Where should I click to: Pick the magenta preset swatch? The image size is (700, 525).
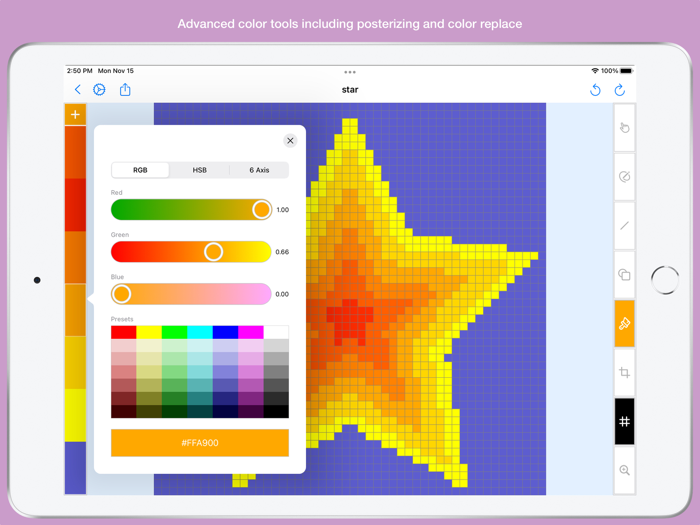tap(251, 333)
